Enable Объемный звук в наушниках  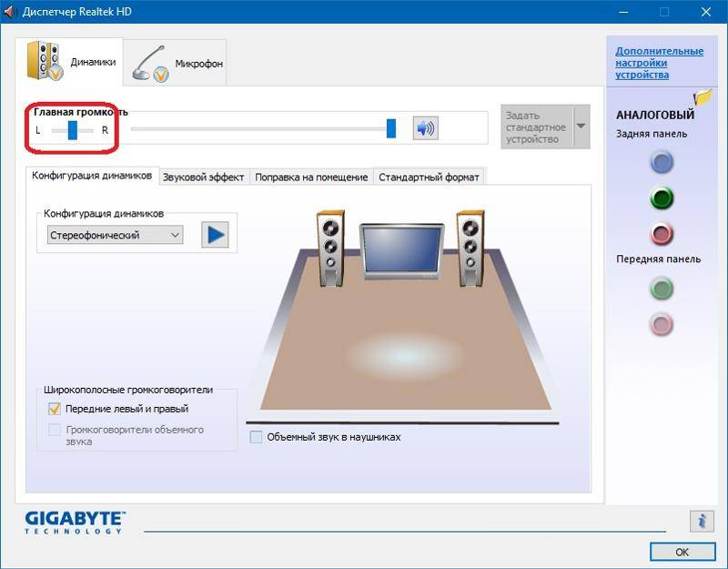[256, 437]
